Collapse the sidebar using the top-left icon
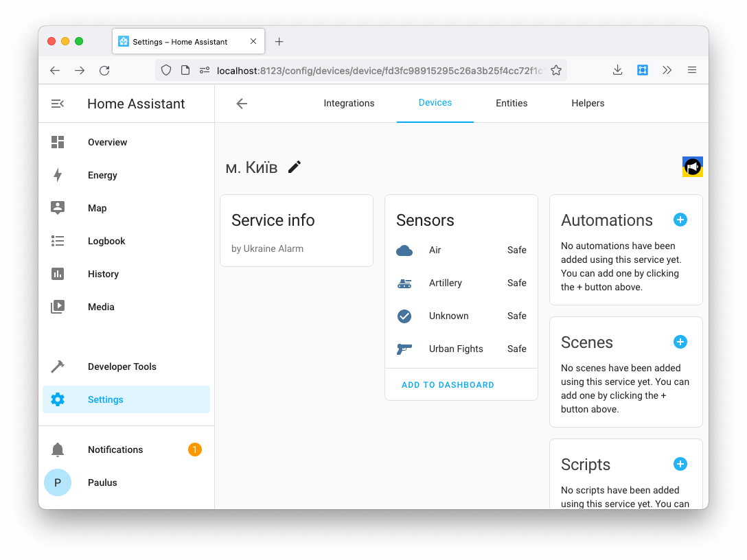The image size is (747, 560). coord(57,103)
